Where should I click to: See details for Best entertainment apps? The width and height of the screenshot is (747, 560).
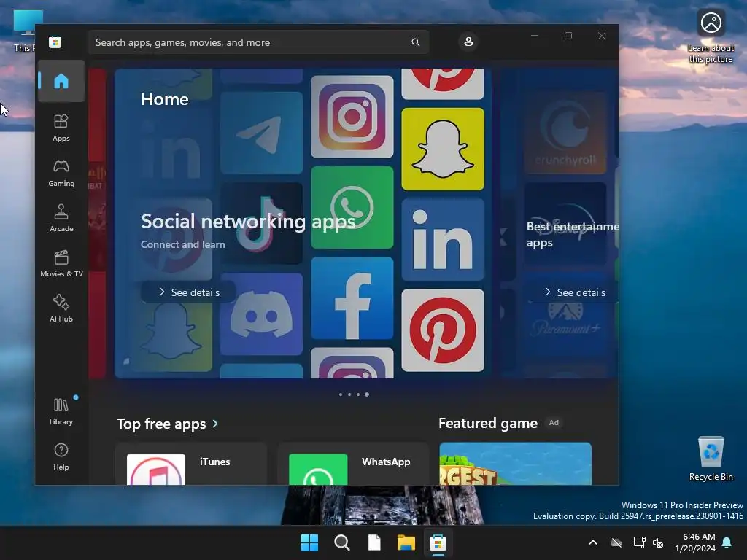pyautogui.click(x=573, y=292)
